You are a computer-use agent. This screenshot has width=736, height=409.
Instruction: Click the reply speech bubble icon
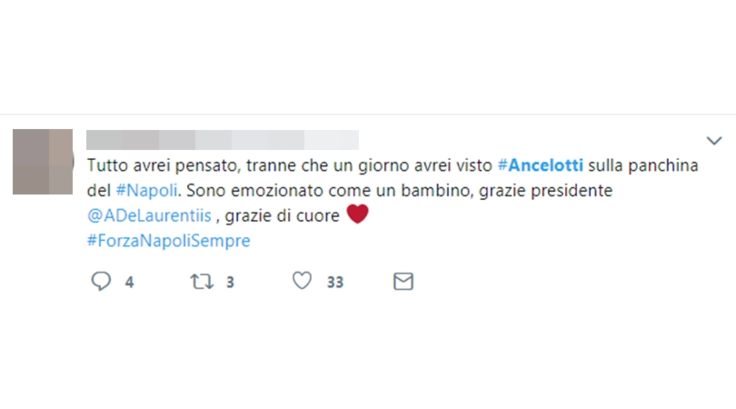point(101,281)
